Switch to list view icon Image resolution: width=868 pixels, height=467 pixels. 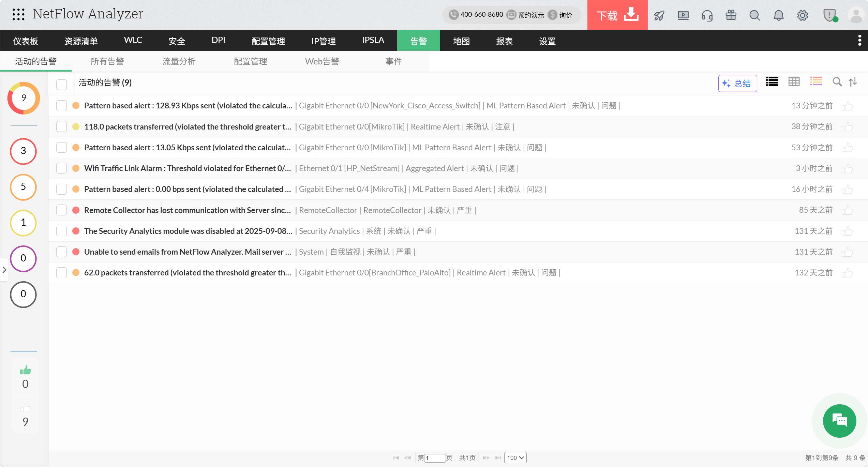(772, 82)
